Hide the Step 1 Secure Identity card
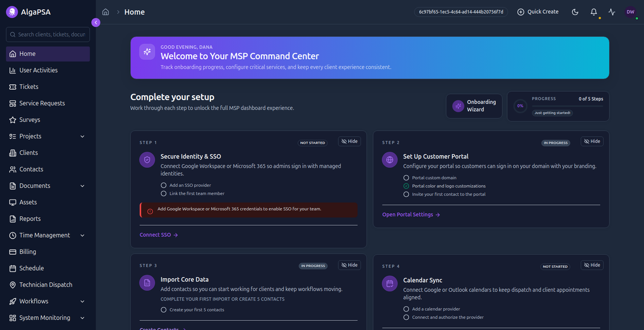This screenshot has height=330, width=644. pyautogui.click(x=349, y=141)
